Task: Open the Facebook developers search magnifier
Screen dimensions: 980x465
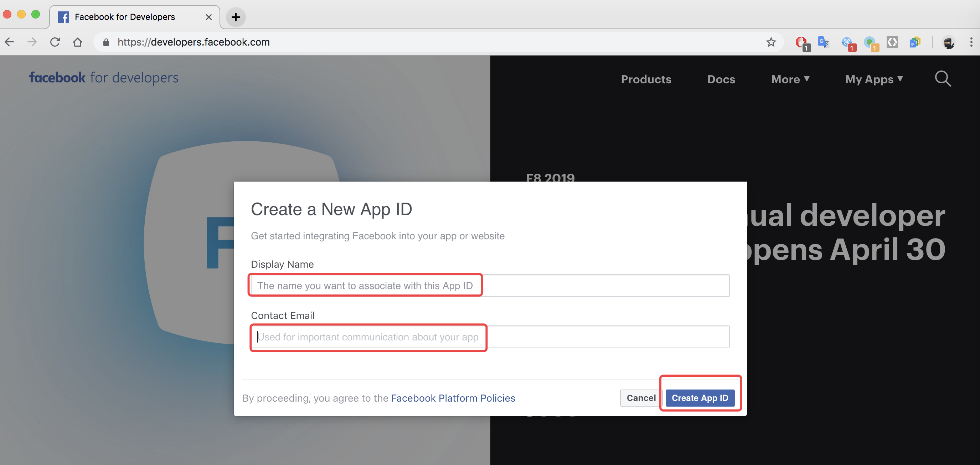Action: click(942, 79)
